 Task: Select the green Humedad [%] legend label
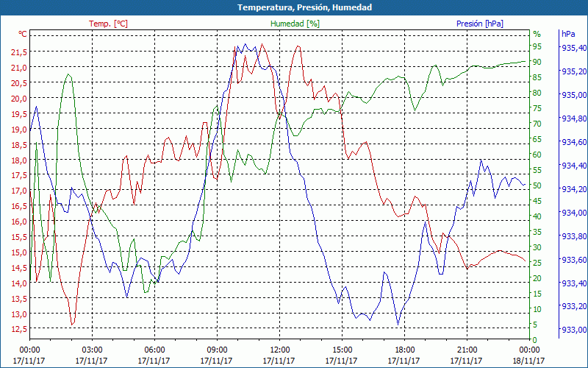pos(295,24)
